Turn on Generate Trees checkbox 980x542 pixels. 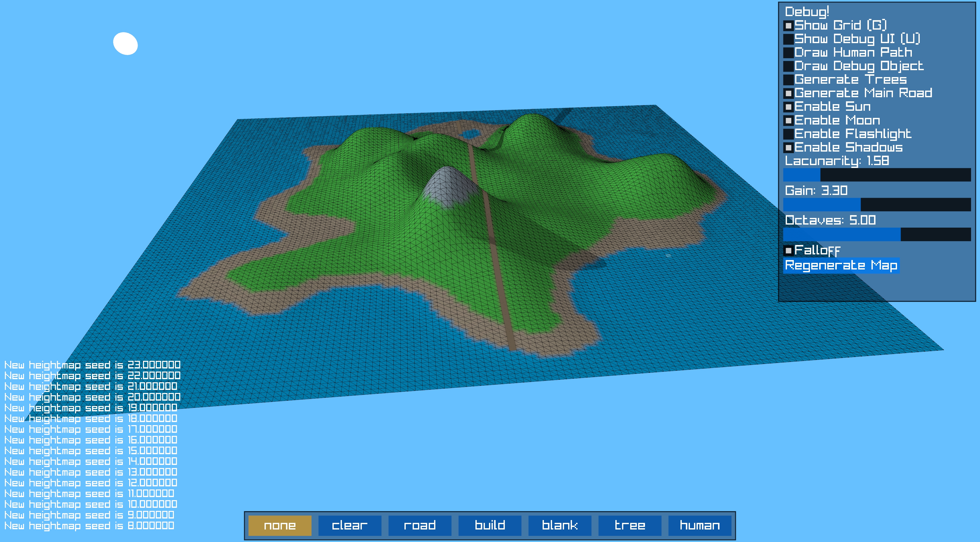click(788, 80)
